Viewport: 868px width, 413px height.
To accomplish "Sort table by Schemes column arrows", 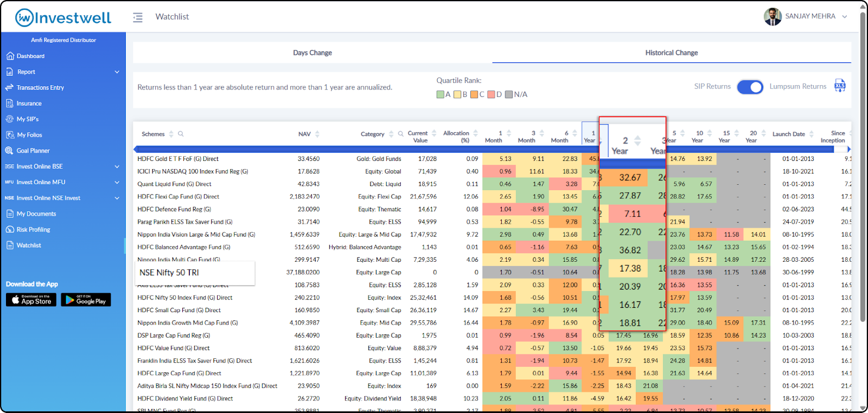I will click(x=171, y=134).
